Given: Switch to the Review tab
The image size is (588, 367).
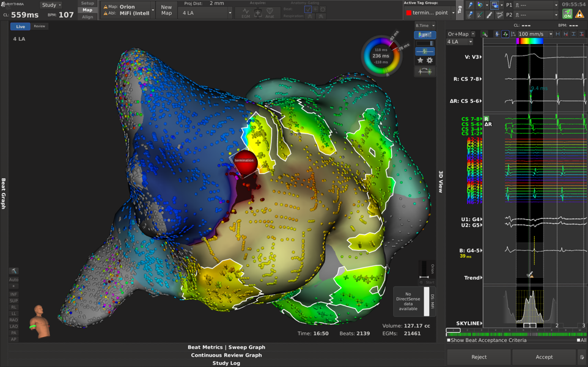Looking at the screenshot, I should tap(39, 26).
